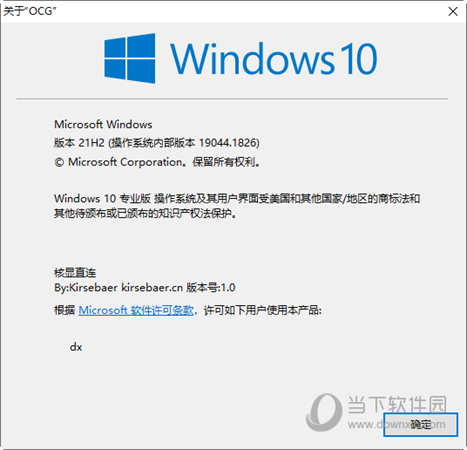Click the build number 19044.1826
Image resolution: width=467 pixels, height=450 pixels.
point(228,143)
